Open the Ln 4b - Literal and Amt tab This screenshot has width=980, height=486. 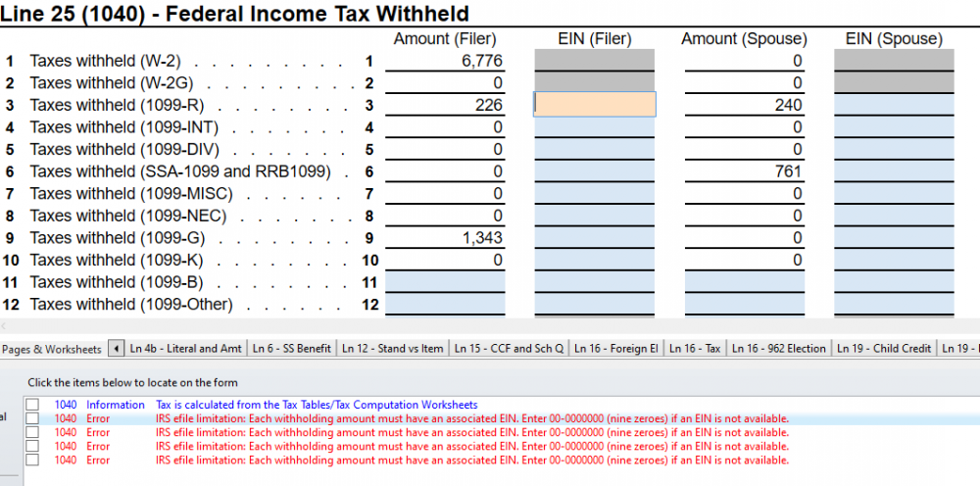(x=185, y=349)
